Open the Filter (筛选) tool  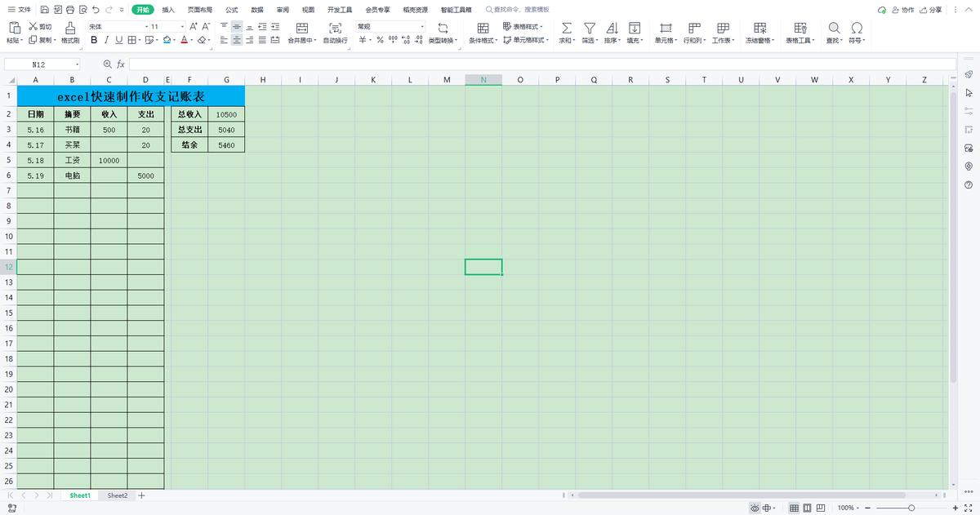click(590, 29)
